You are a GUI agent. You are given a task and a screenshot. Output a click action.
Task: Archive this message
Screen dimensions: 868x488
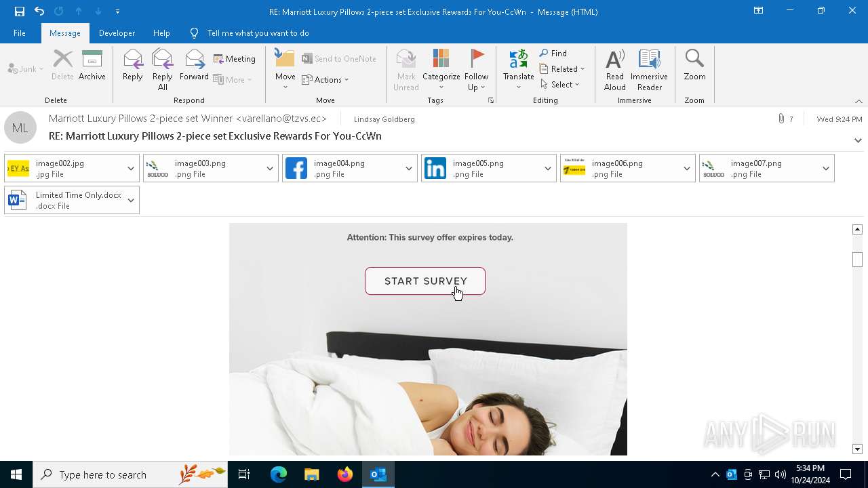[92, 65]
